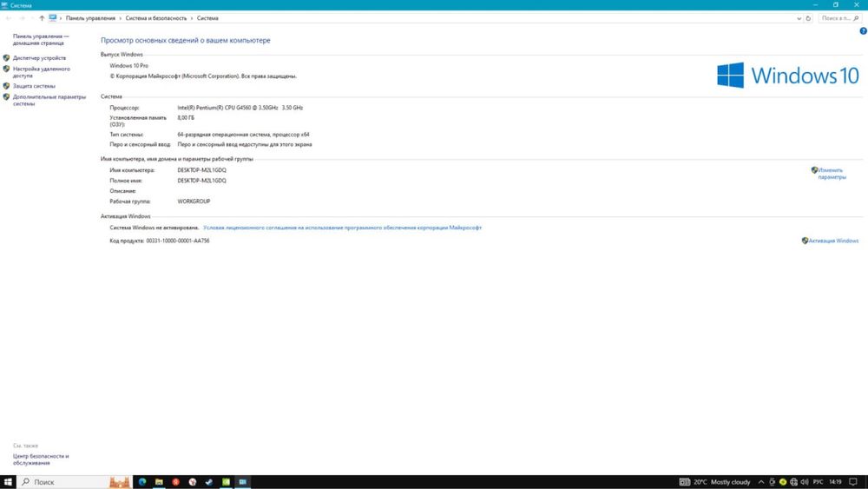
Task: Click the Windows 10 Pro edition text
Action: click(129, 66)
